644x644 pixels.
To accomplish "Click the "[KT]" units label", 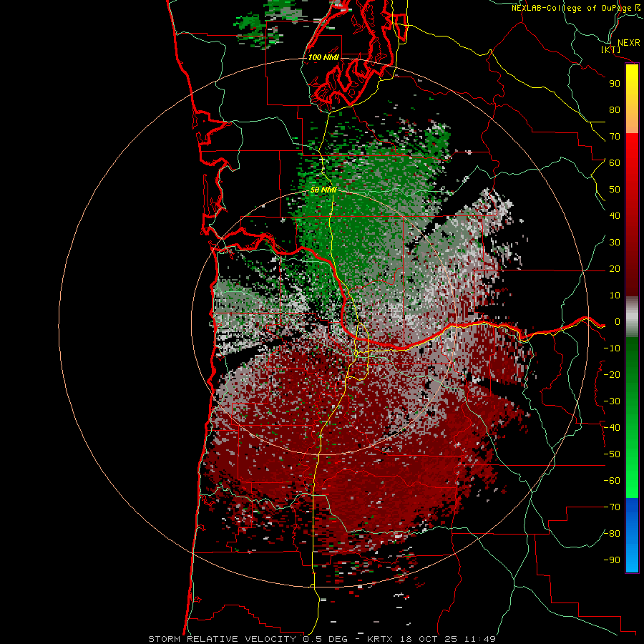I will point(611,49).
